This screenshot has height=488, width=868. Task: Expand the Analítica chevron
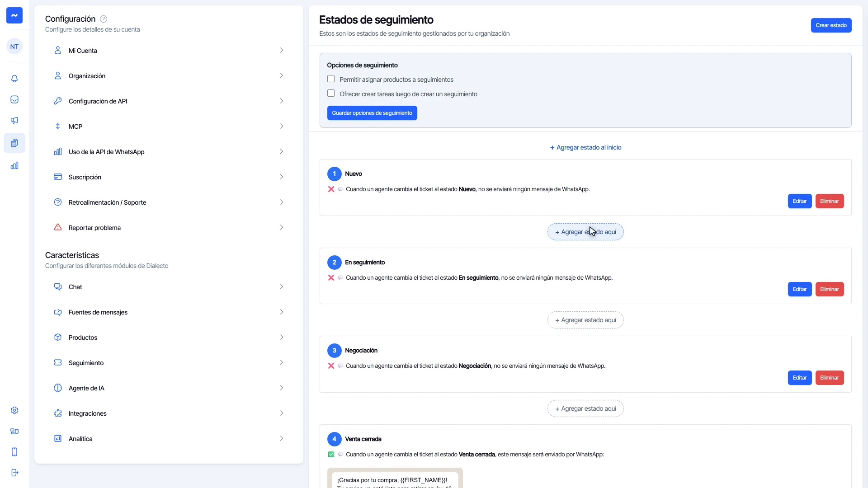pyautogui.click(x=281, y=438)
